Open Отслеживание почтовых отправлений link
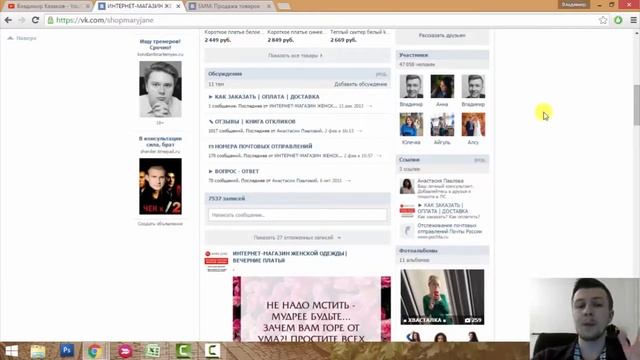 click(449, 228)
